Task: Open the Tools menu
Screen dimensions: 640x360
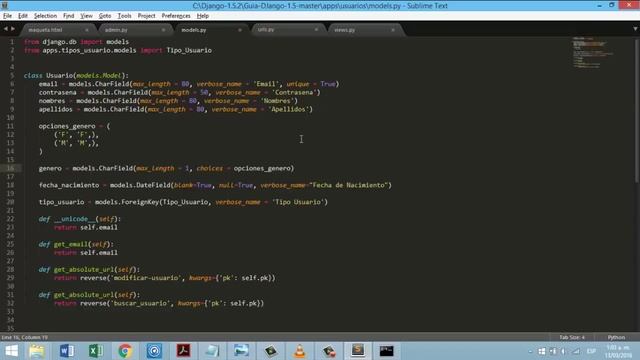Action: tap(124, 16)
